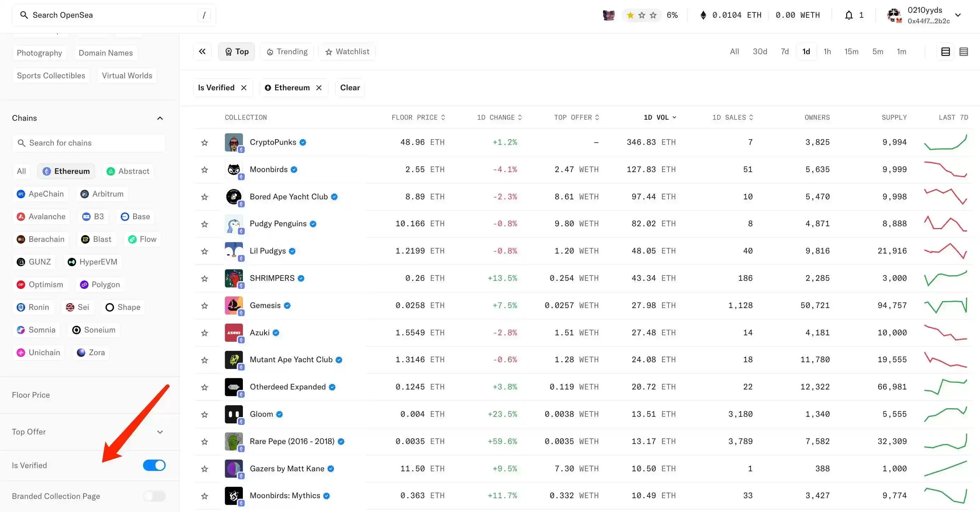Viewport: 980px width, 512px height.
Task: Open the account dropdown chevron
Action: 958,15
